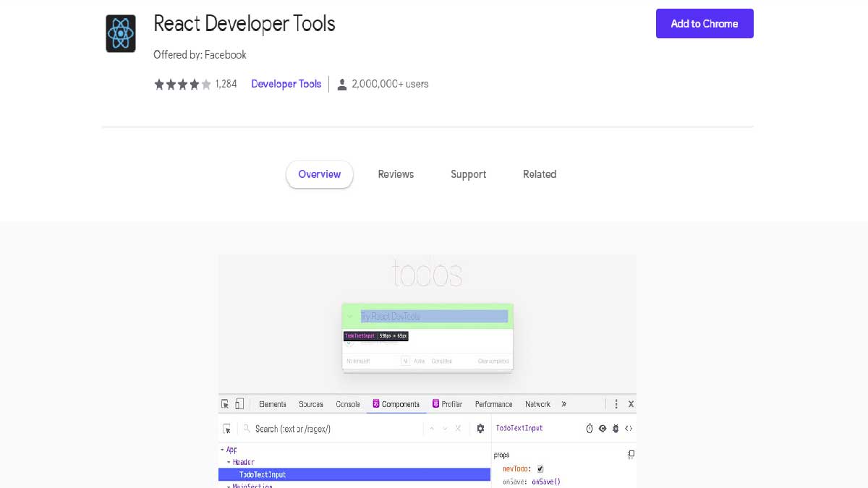Click the Add to Chrome button
The height and width of the screenshot is (488, 868).
coord(705,24)
